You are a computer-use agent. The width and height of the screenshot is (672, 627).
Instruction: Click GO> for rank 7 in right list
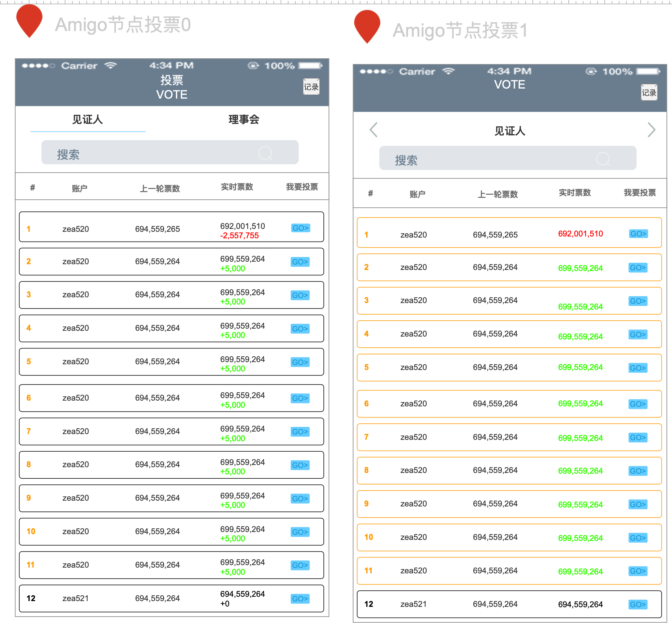click(638, 437)
